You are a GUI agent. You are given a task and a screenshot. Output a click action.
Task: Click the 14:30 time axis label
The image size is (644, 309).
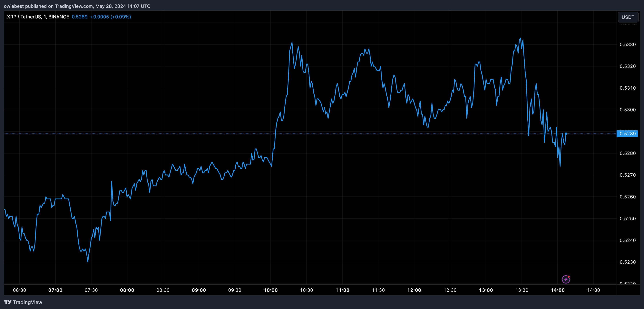point(593,290)
